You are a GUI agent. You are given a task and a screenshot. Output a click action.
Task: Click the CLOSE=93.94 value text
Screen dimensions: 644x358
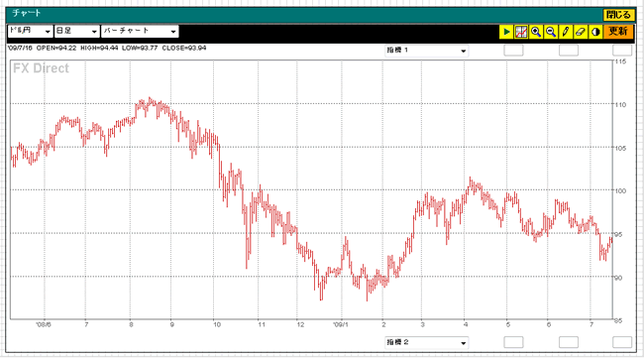click(184, 48)
